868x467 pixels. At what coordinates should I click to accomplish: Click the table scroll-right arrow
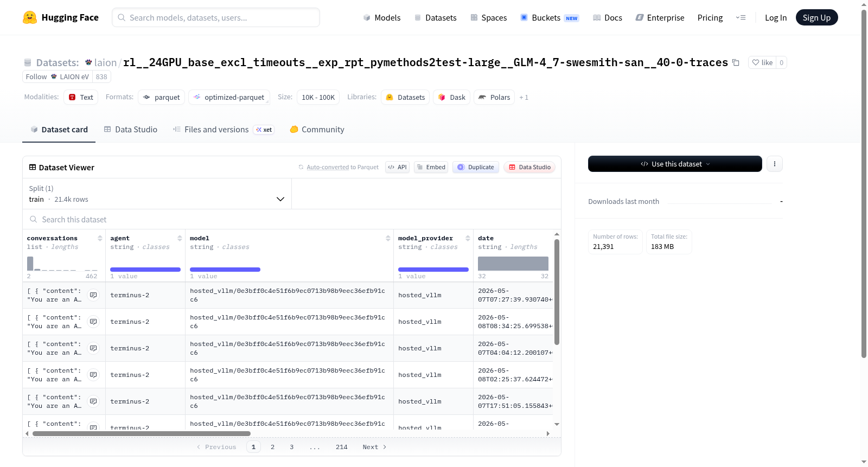(548, 433)
